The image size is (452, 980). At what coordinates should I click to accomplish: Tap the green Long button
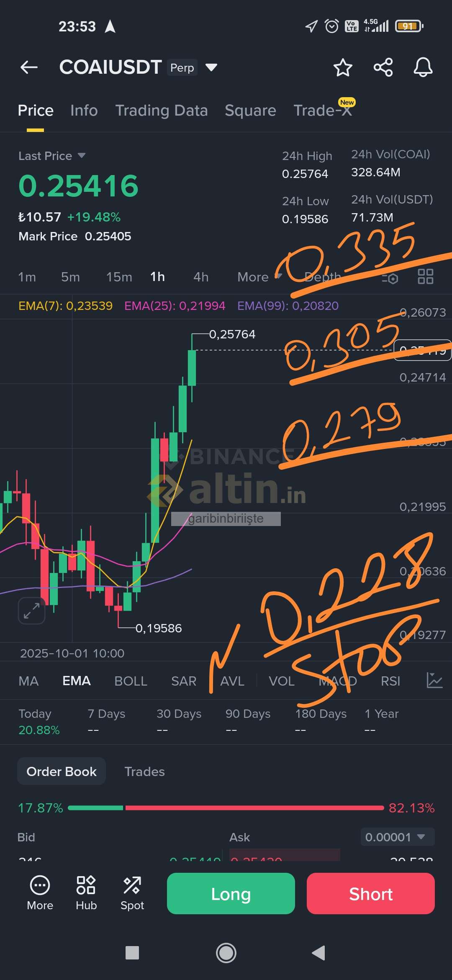click(231, 894)
